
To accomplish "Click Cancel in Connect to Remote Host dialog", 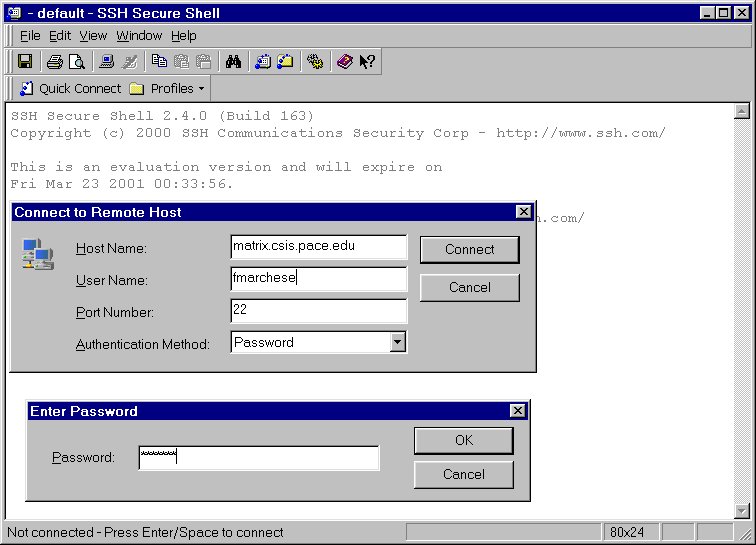I will [470, 287].
